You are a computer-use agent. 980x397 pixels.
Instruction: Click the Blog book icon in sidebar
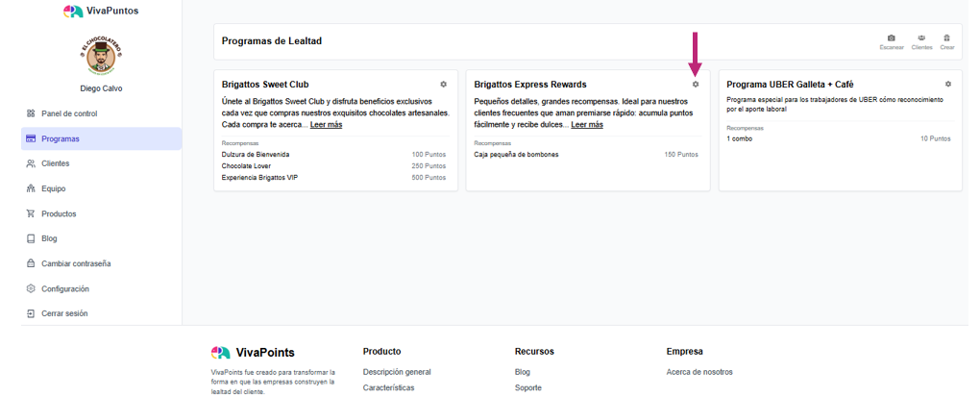coord(31,238)
